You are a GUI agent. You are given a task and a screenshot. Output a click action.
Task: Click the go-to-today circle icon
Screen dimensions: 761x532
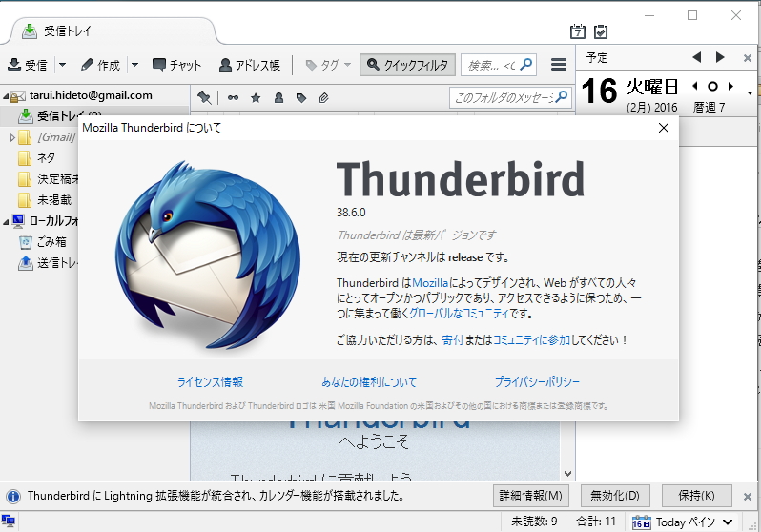pos(712,87)
